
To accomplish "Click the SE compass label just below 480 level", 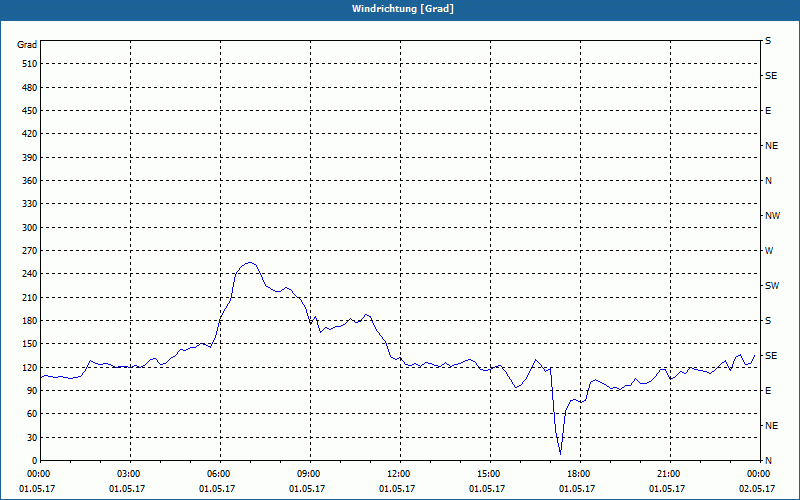I will (x=771, y=76).
